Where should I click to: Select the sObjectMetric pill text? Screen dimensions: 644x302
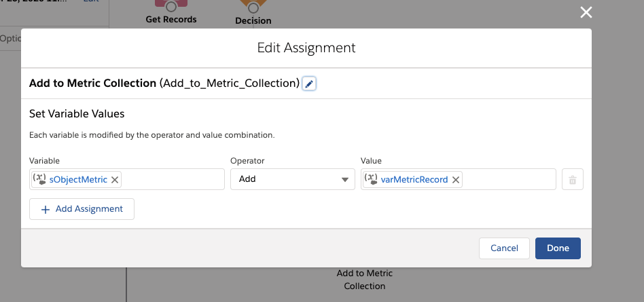coord(78,180)
